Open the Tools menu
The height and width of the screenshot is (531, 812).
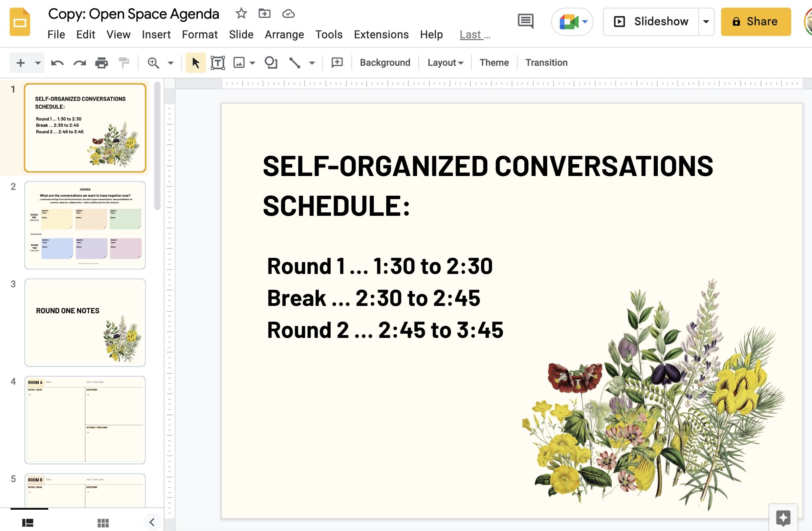point(329,34)
